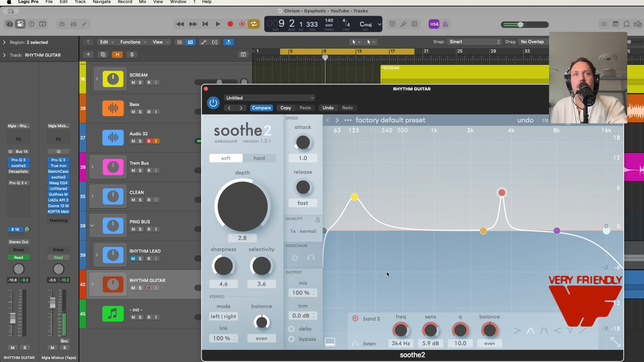Viewport: 644px width, 362px height.
Task: Open the Mix menu in the menu bar
Action: coord(143,2)
